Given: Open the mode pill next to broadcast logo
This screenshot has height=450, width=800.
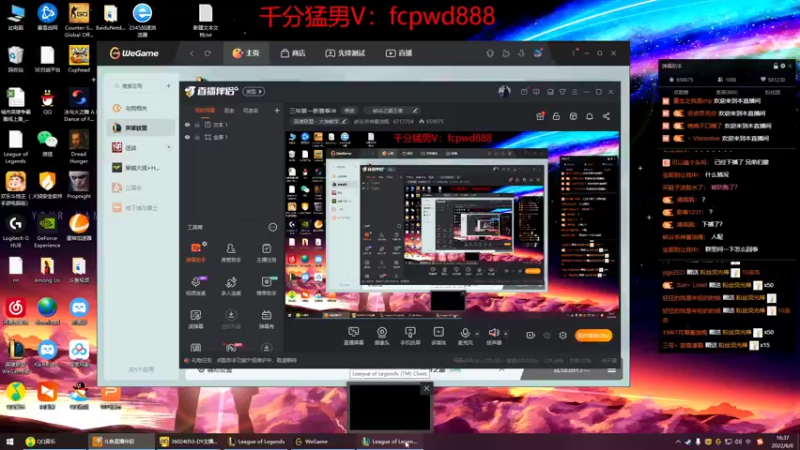Looking at the screenshot, I should click(x=254, y=92).
